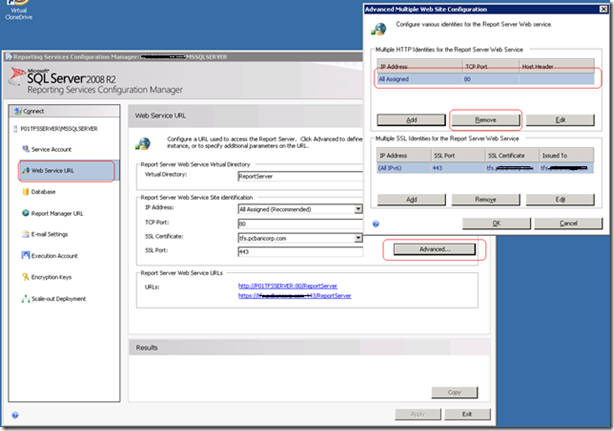Select the (All IPv6) 443 SSL row
The height and width of the screenshot is (431, 614).
(485, 168)
